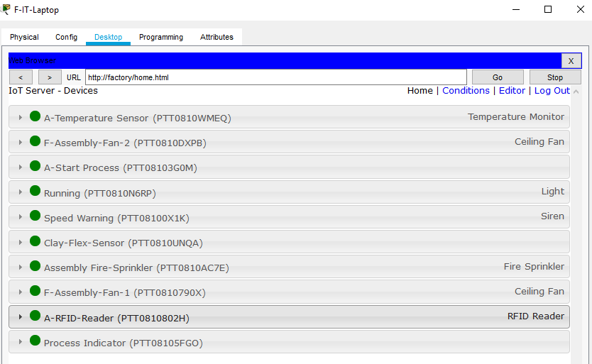Click the Assembly Fire-Sprinkler (PTT0810AC7E) name
592x364 pixels.
coord(136,268)
